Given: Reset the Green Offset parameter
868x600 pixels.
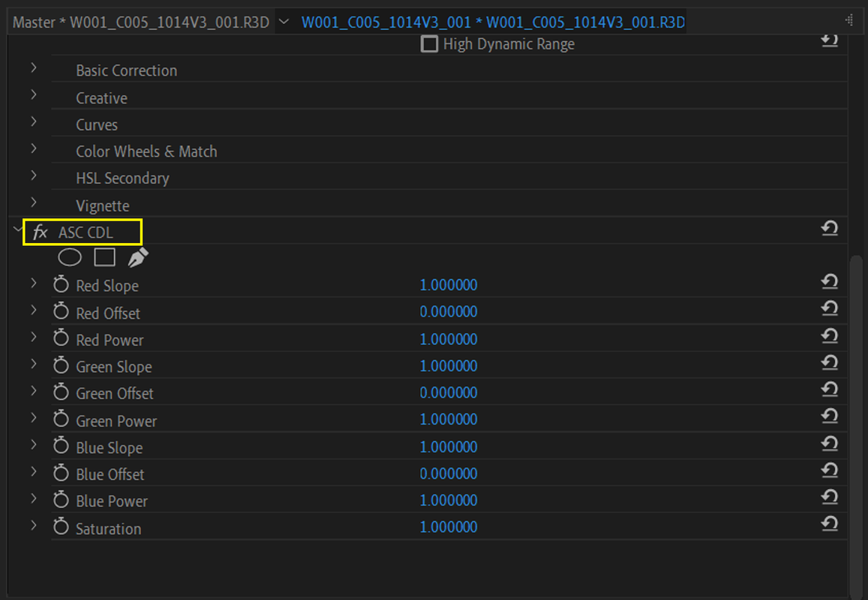Looking at the screenshot, I should point(829,390).
